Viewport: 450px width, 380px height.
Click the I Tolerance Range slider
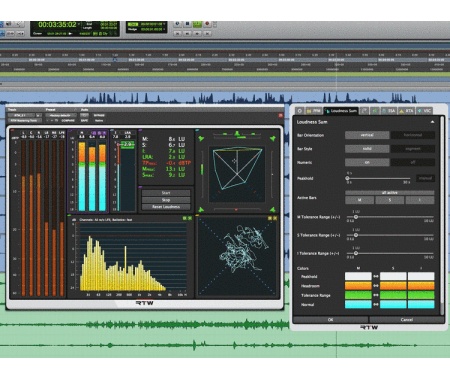(390, 253)
